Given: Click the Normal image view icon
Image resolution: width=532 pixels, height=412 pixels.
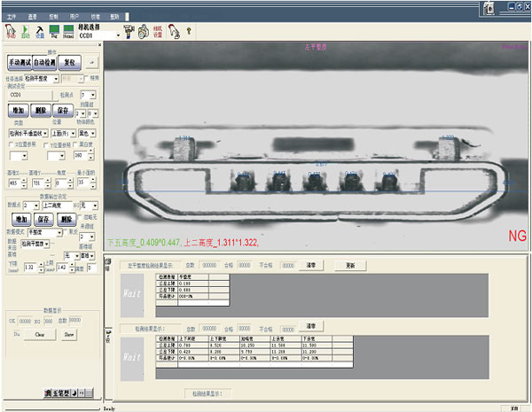Looking at the screenshot, I should (69, 33).
